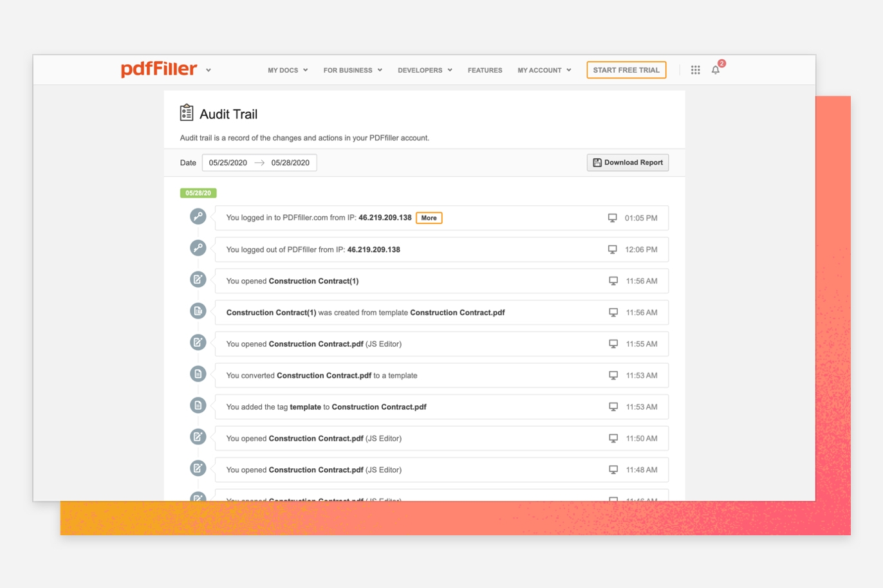This screenshot has width=883, height=588.
Task: Click document icon beside added tag entry
Action: coord(198,405)
